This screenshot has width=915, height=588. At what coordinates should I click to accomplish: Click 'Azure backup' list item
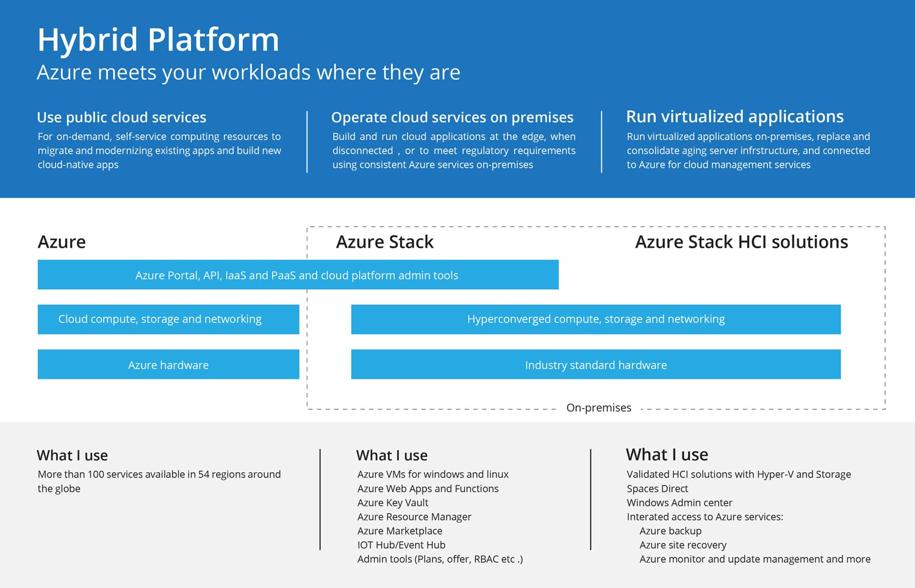(670, 531)
